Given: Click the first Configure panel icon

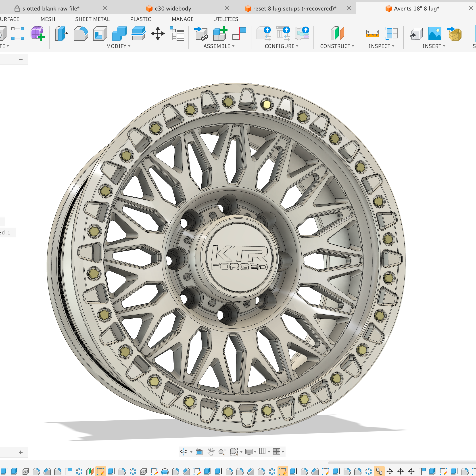Looking at the screenshot, I should click(264, 33).
